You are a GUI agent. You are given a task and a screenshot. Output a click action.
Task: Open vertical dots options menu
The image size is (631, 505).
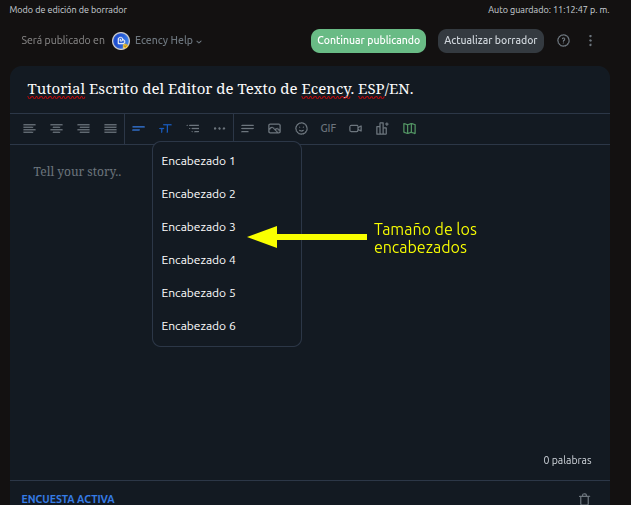590,41
